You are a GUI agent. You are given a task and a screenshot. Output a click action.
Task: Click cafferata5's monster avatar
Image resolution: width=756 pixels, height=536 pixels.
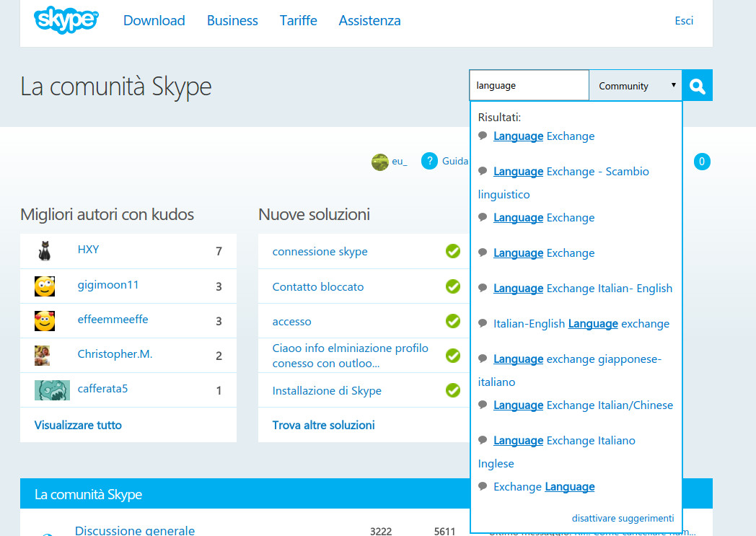pyautogui.click(x=52, y=390)
